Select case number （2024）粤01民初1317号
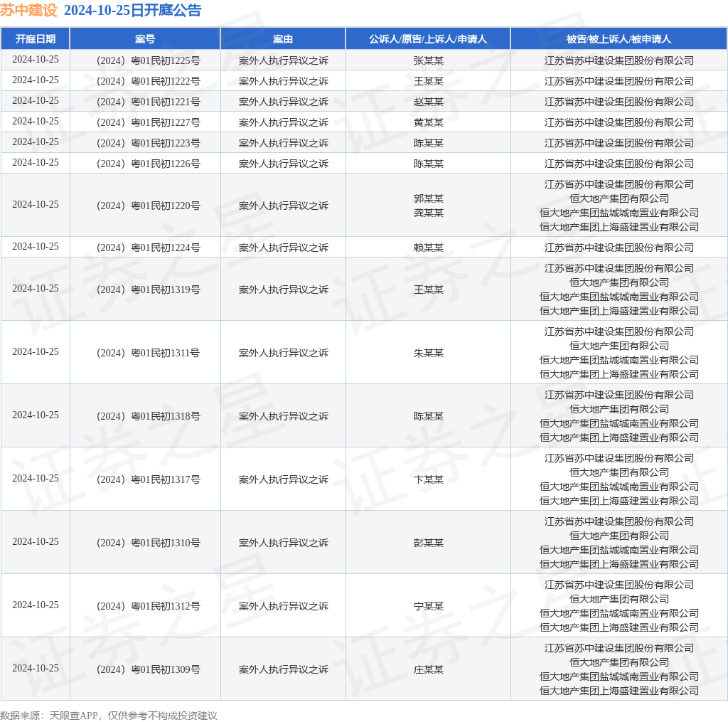 (148, 479)
